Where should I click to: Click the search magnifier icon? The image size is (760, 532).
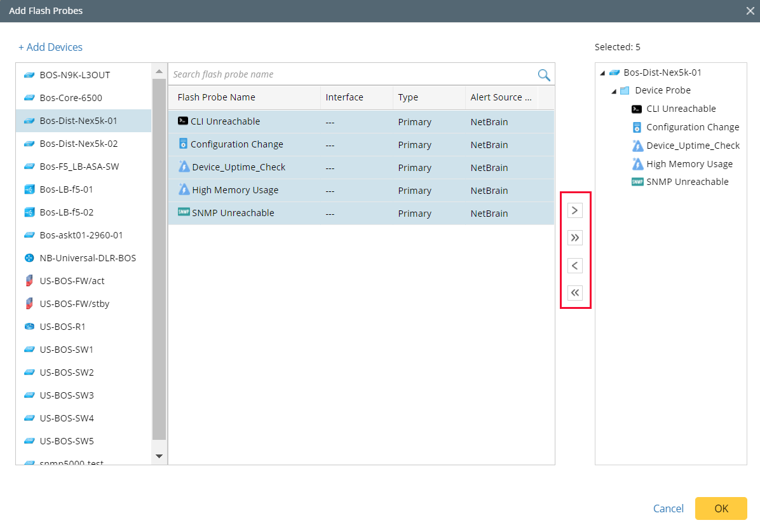pos(543,74)
